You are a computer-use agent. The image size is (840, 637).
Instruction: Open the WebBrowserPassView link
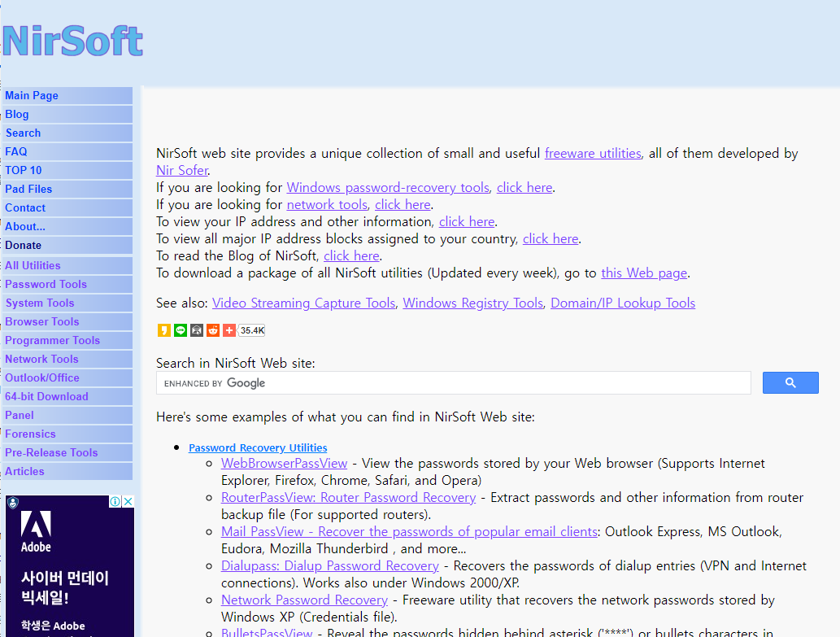click(x=285, y=464)
